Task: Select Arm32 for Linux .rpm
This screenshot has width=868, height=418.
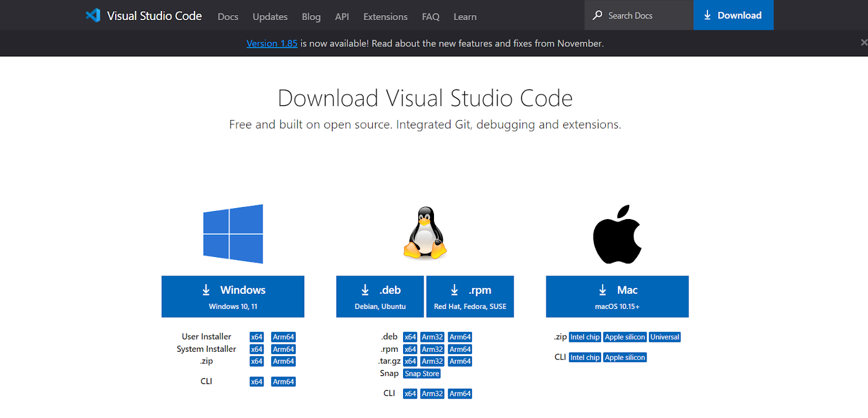Action: tap(432, 350)
